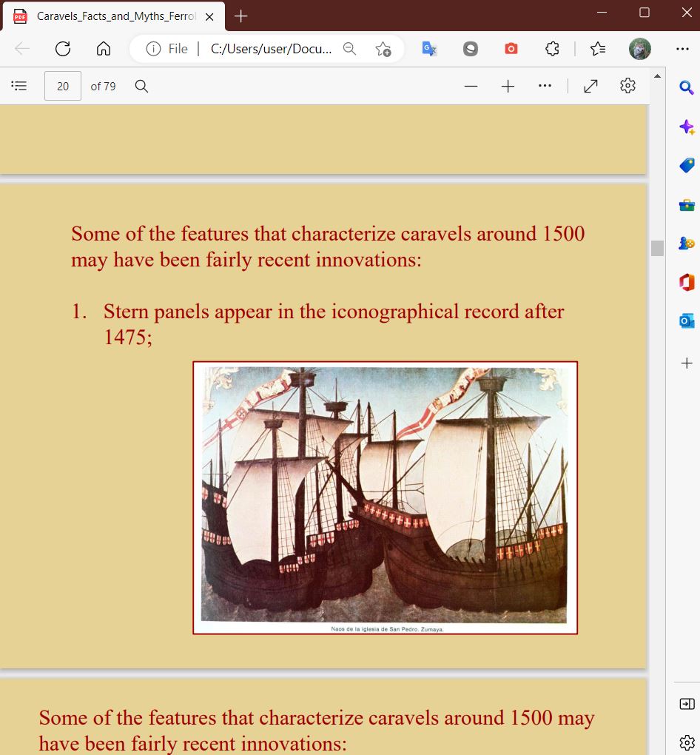Add this page to favorites
700x755 pixels.
click(x=383, y=49)
